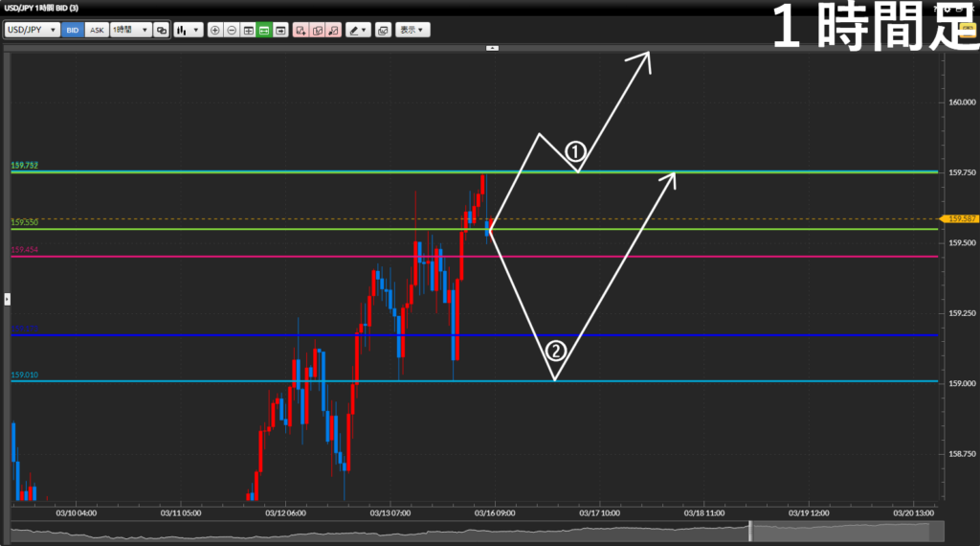
Task: Click the left-edge panel expand arrow
Action: point(7,299)
